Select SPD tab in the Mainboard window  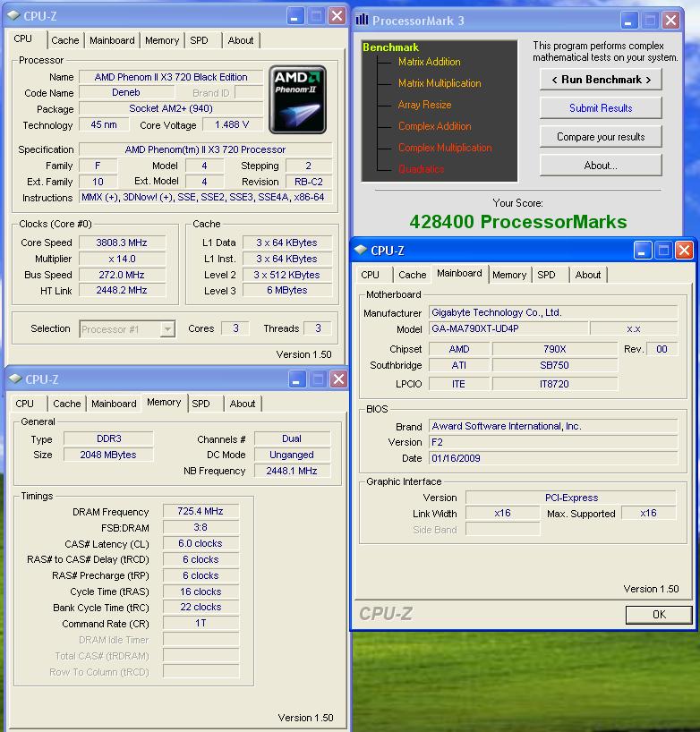point(546,275)
